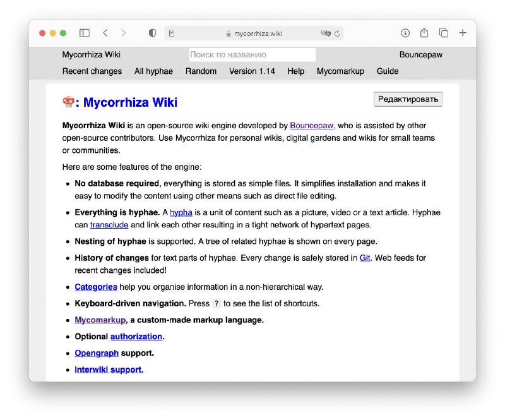The height and width of the screenshot is (420, 505).
Task: Open the privacy shield report icon
Action: click(x=152, y=33)
